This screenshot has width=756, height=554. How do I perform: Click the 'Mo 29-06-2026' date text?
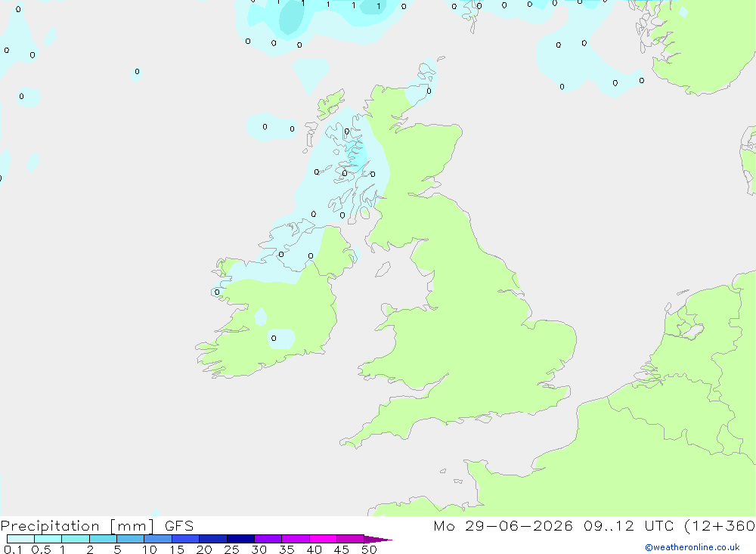tap(503, 526)
